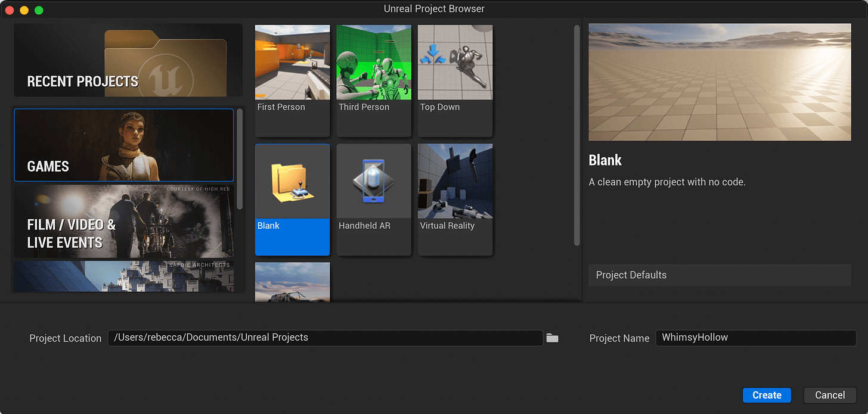
Task: Click the 'Project Name' label
Action: click(x=619, y=338)
